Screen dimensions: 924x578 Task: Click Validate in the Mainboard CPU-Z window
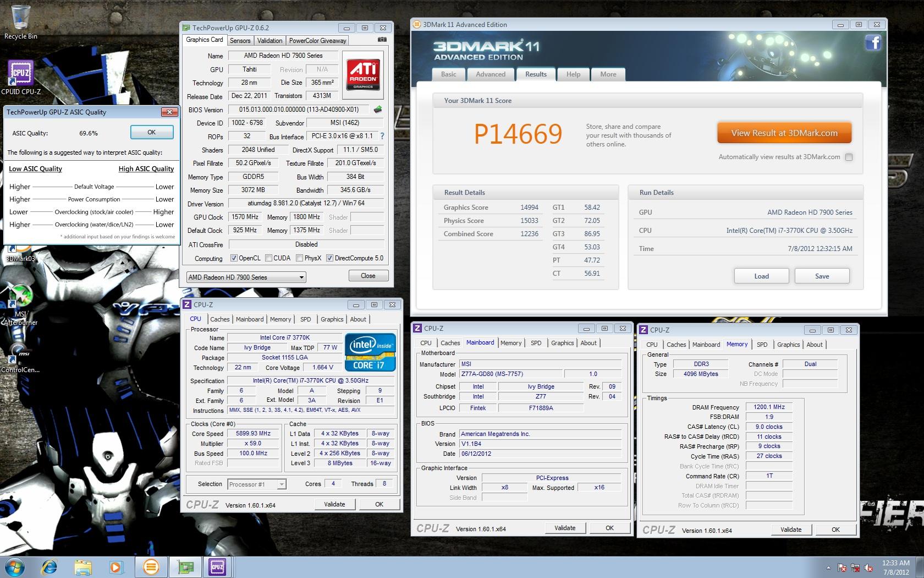[565, 528]
